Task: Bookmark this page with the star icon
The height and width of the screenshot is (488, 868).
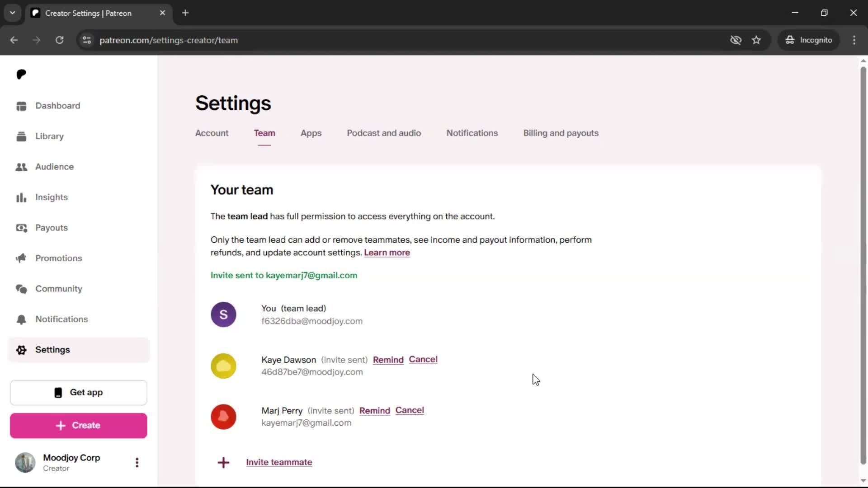Action: 756,40
